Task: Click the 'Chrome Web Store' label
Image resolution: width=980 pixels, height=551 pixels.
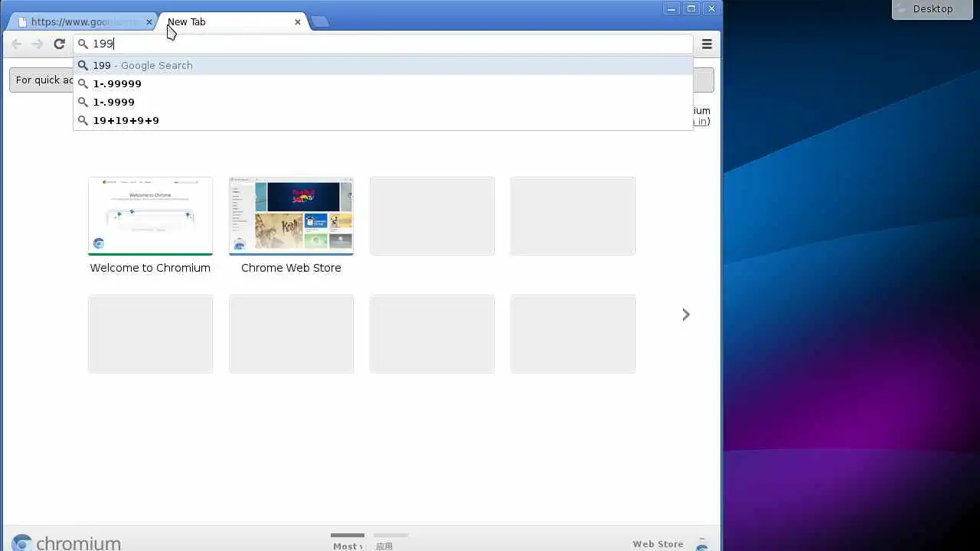Action: coord(291,268)
